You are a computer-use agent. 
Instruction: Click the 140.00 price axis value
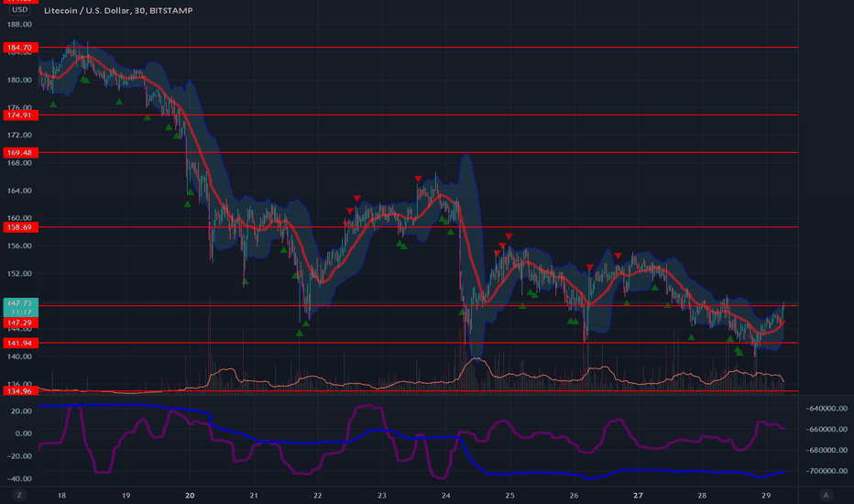pos(19,356)
